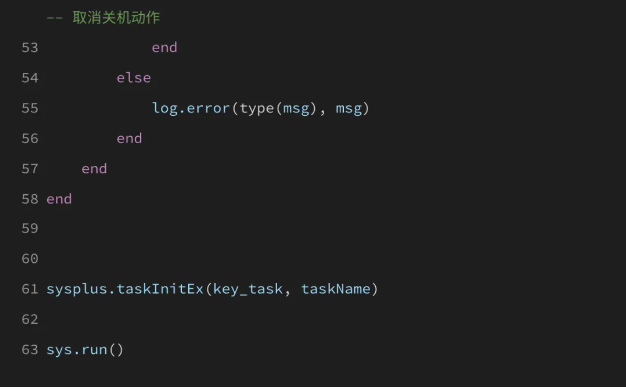Screen dimensions: 626x389
Task: Click sysplus.taskInitEx function name
Action: click(125, 289)
